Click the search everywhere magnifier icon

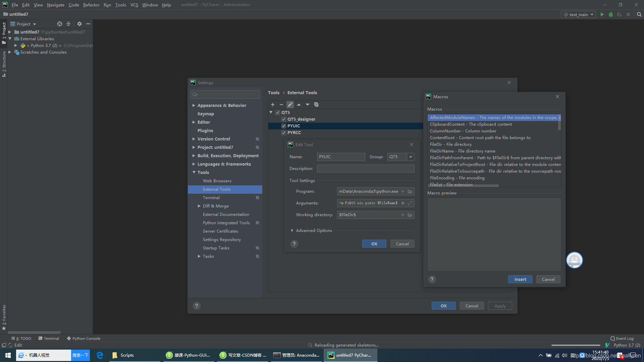point(639,14)
